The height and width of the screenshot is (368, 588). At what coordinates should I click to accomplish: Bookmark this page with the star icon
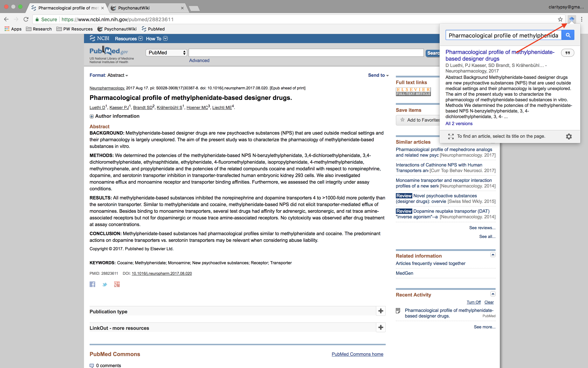point(560,19)
